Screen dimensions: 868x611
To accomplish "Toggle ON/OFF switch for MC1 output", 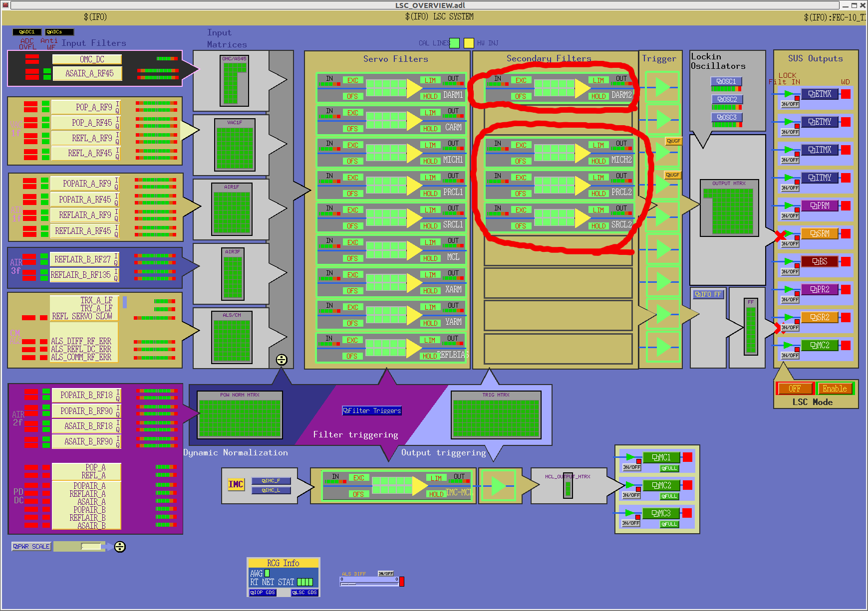I will (x=631, y=467).
